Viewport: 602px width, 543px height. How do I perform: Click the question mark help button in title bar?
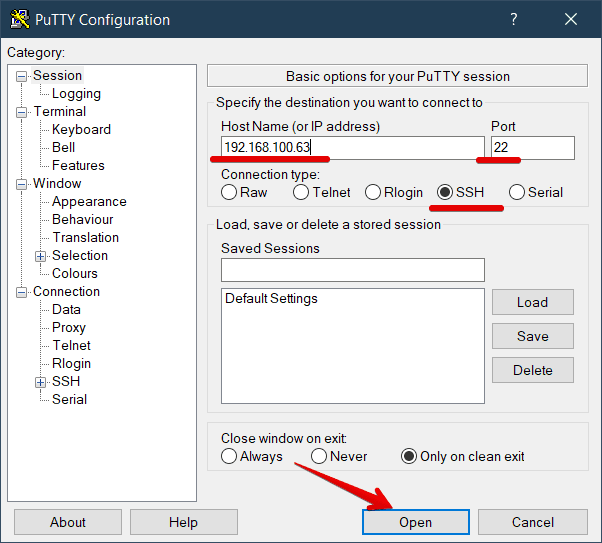[x=513, y=19]
